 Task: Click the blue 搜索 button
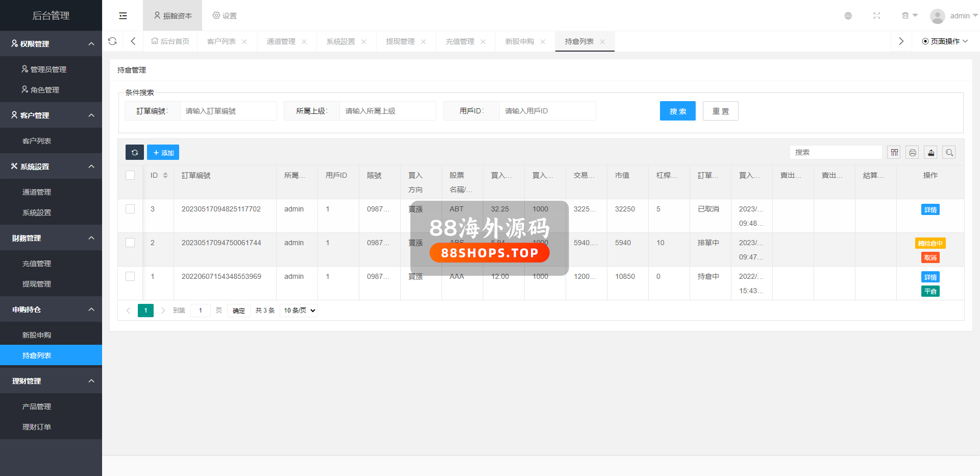tap(677, 111)
